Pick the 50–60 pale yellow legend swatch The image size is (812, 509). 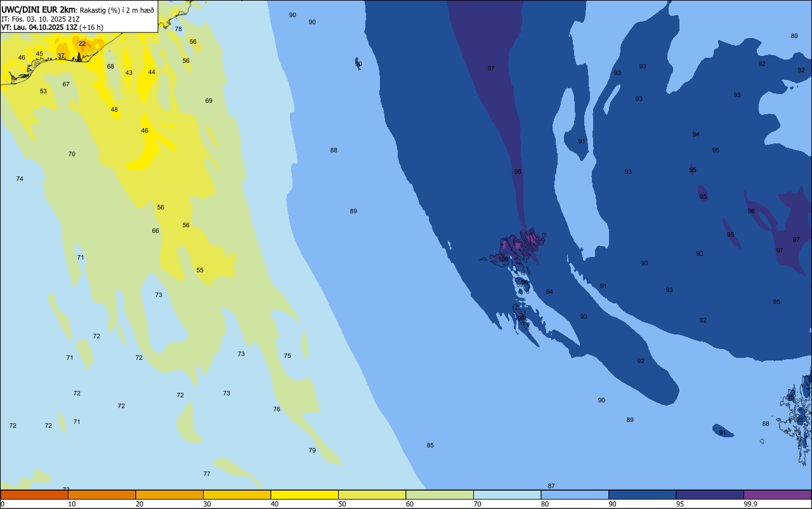pos(372,494)
